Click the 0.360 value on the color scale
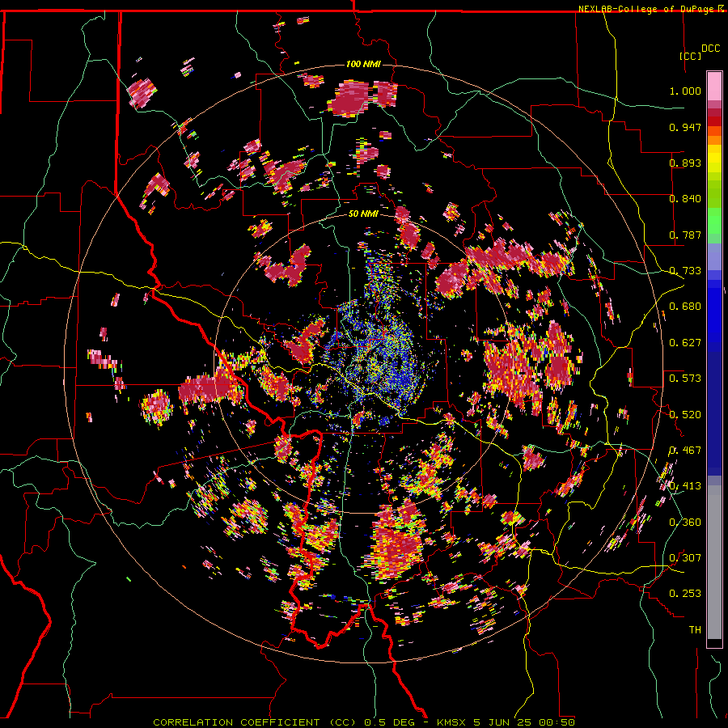This screenshot has width=728, height=728. click(x=685, y=523)
